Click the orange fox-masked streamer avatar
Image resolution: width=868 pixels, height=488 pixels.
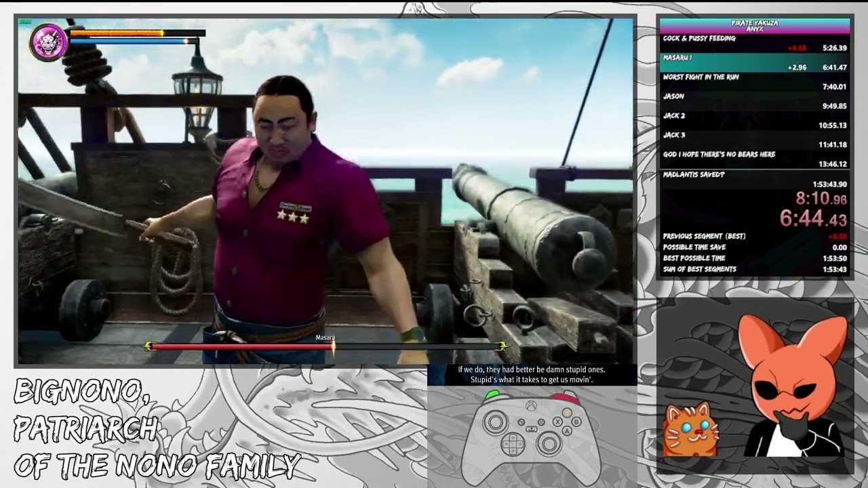pos(793,385)
